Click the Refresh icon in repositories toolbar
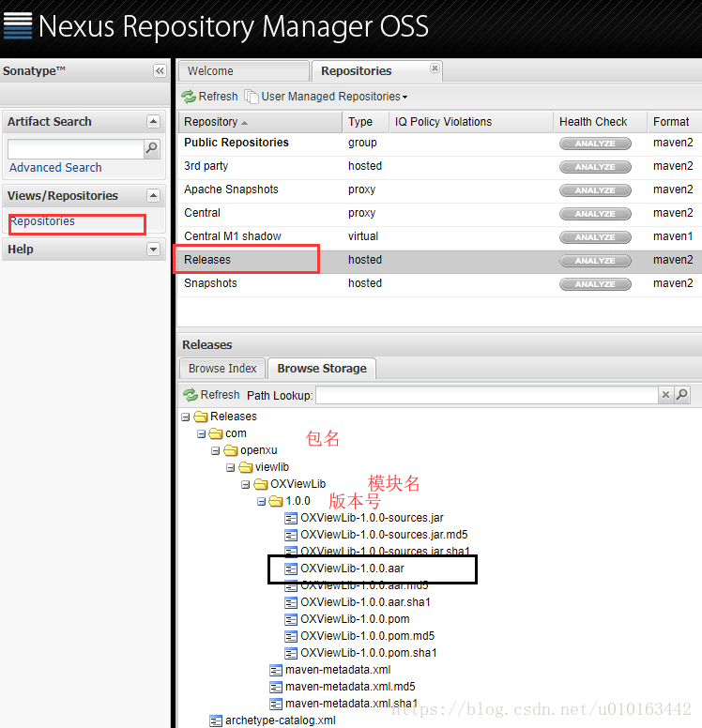The height and width of the screenshot is (728, 702). 189,97
